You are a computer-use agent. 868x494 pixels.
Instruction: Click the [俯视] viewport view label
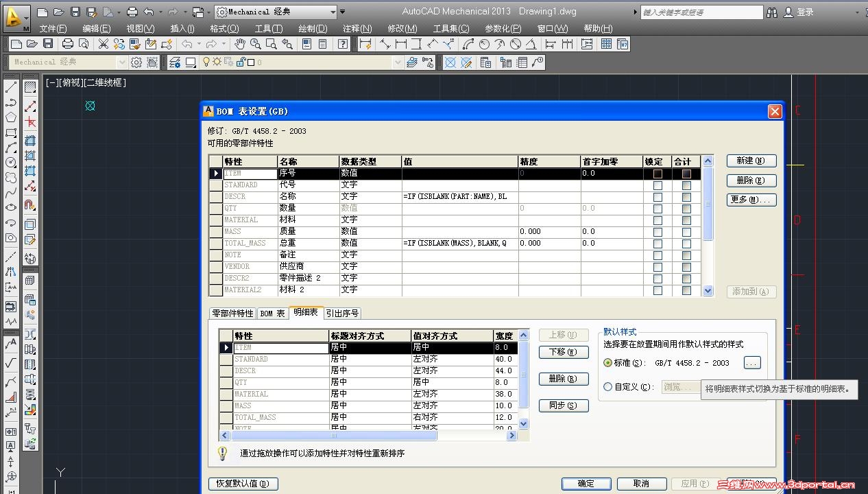coord(70,82)
